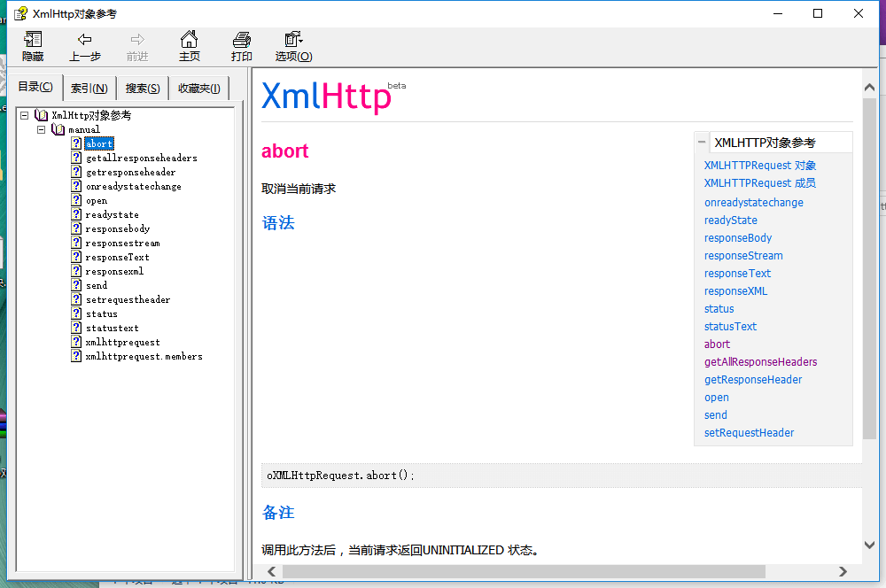Click the 前进 (Forward) navigation icon
This screenshot has width=886, height=588.
point(136,46)
